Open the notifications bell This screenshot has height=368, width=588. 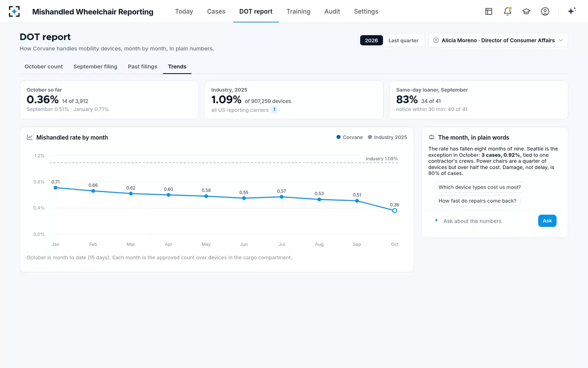(508, 11)
